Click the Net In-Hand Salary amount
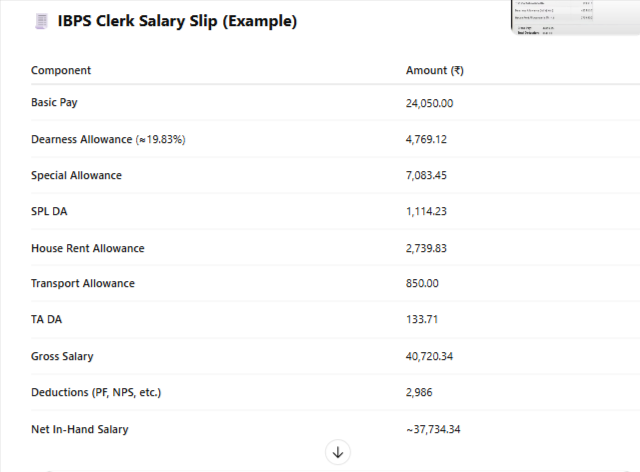 [x=433, y=429]
